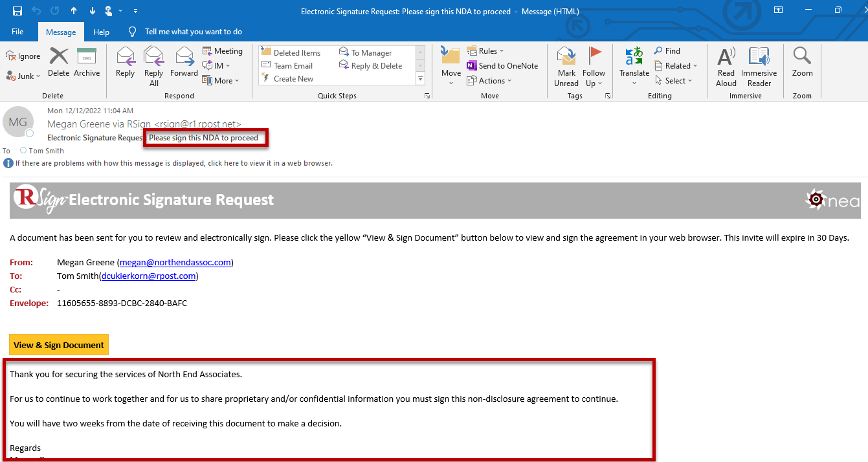Click the RSign logo in banner
868x462 pixels.
[x=40, y=200]
